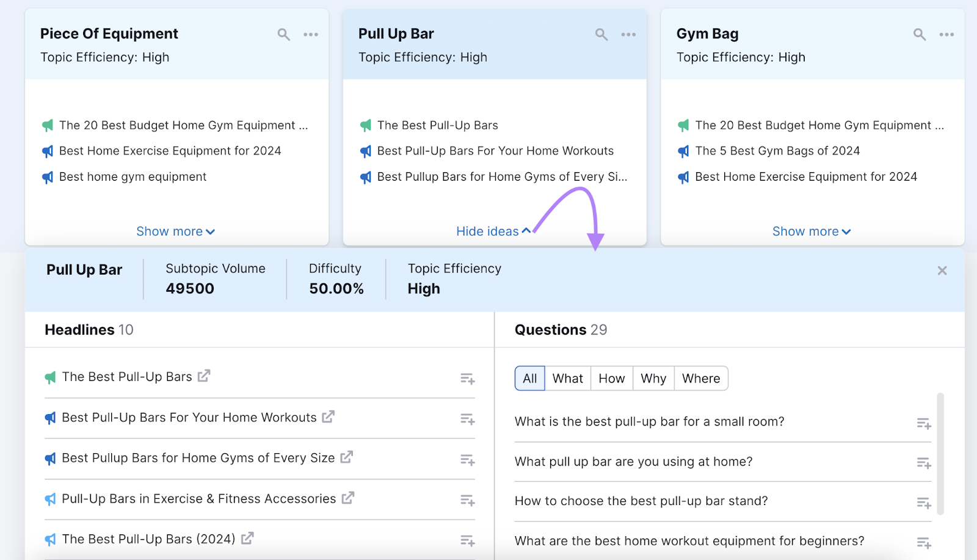
Task: Select the 'Where' question filter
Action: coord(700,378)
